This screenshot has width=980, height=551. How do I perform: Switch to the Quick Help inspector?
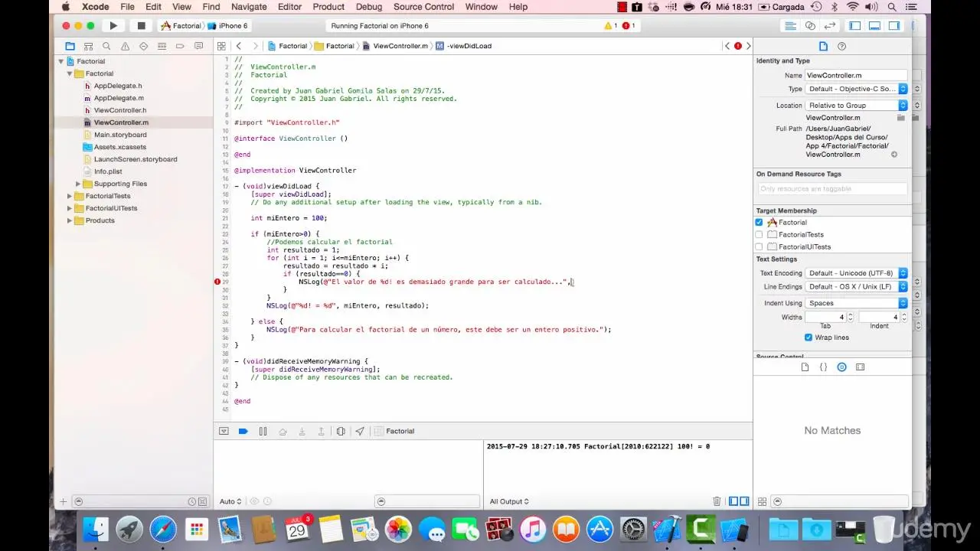click(841, 46)
